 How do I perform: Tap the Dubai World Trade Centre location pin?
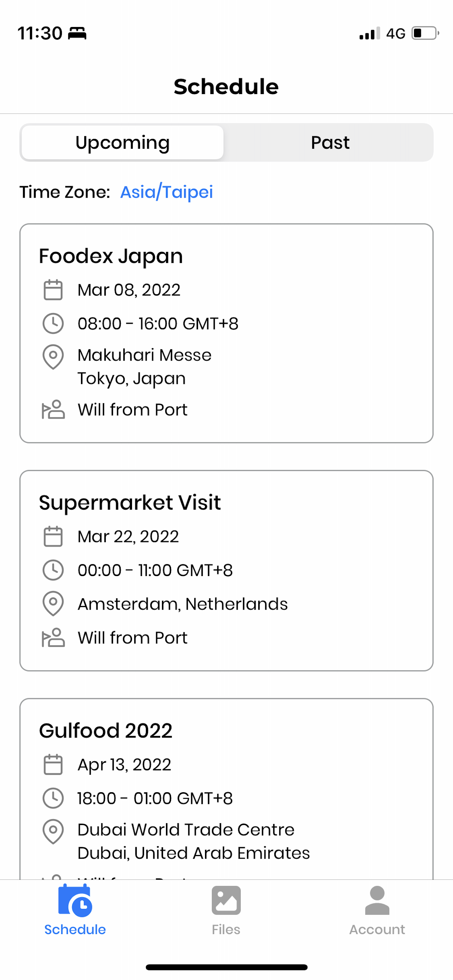coord(53,832)
